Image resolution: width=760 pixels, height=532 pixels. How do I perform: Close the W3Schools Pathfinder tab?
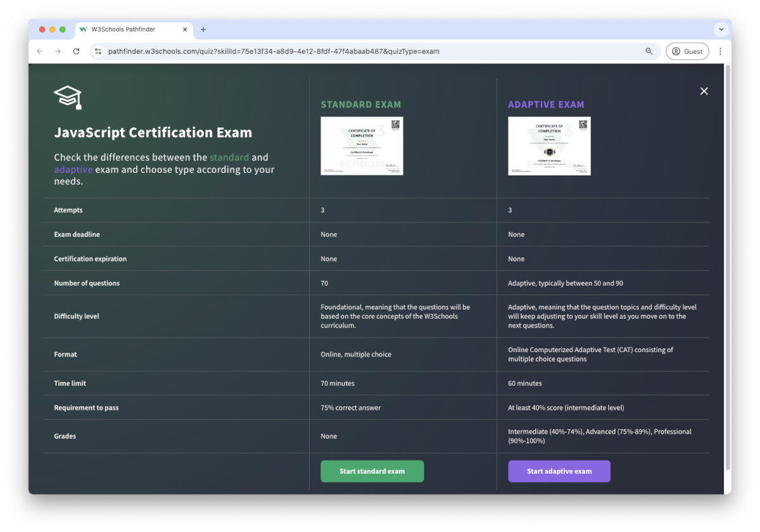pos(185,29)
